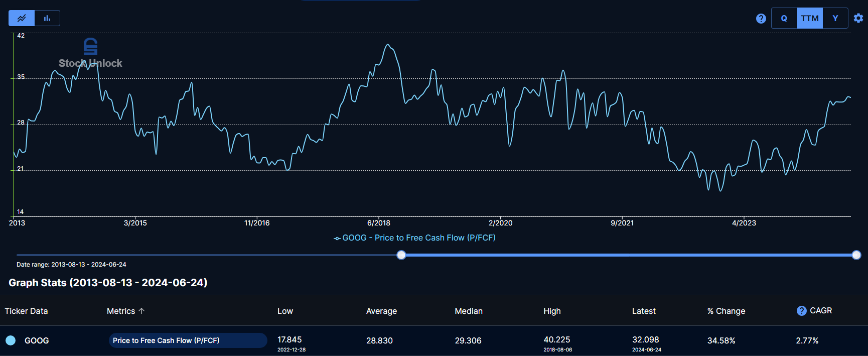Screen dimensions: 868x356
Task: Open chart settings gear icon
Action: click(858, 18)
